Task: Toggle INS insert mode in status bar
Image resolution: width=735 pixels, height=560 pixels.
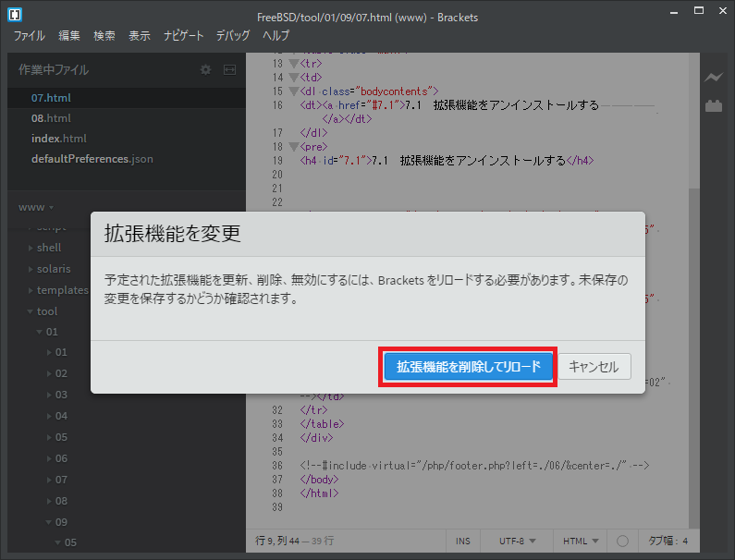Action: 462,542
